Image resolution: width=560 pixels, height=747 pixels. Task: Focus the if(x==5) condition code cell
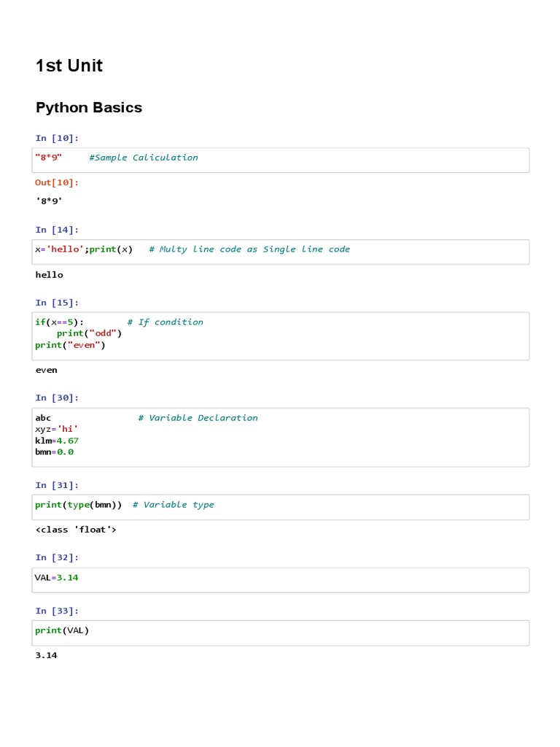(281, 336)
